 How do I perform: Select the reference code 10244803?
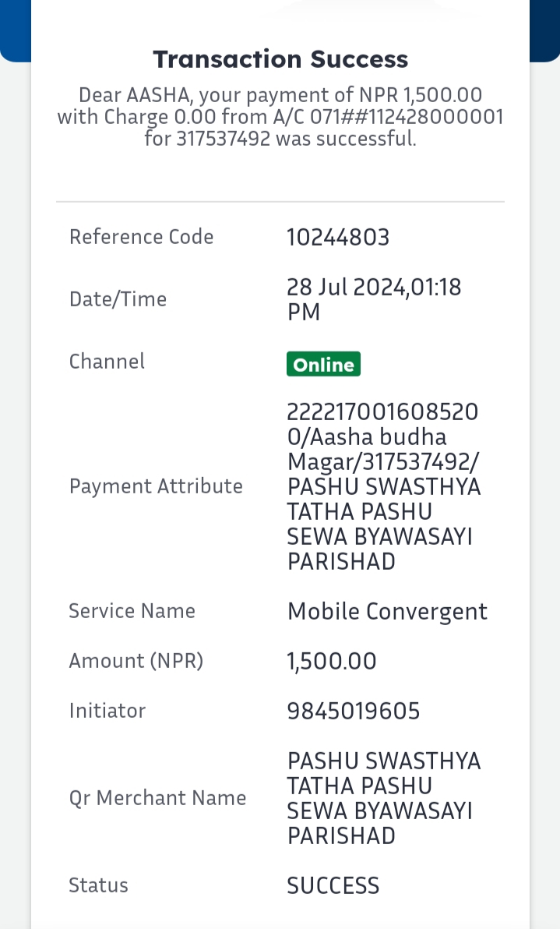click(338, 237)
